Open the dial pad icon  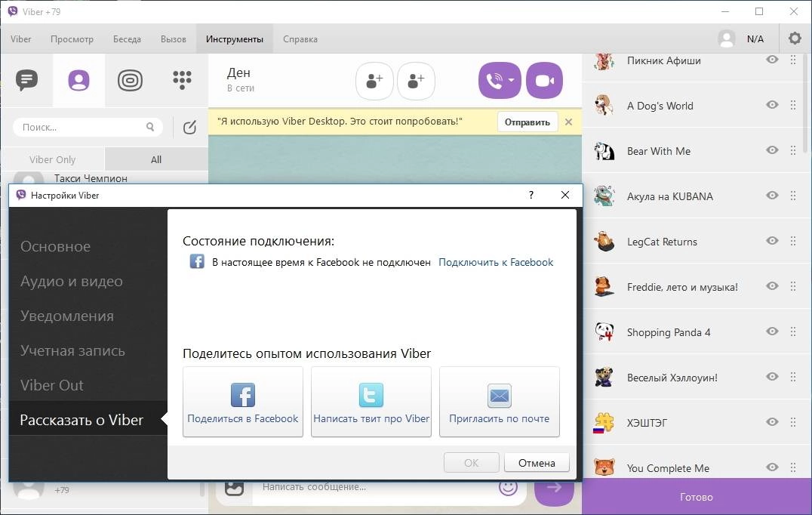pyautogui.click(x=182, y=80)
